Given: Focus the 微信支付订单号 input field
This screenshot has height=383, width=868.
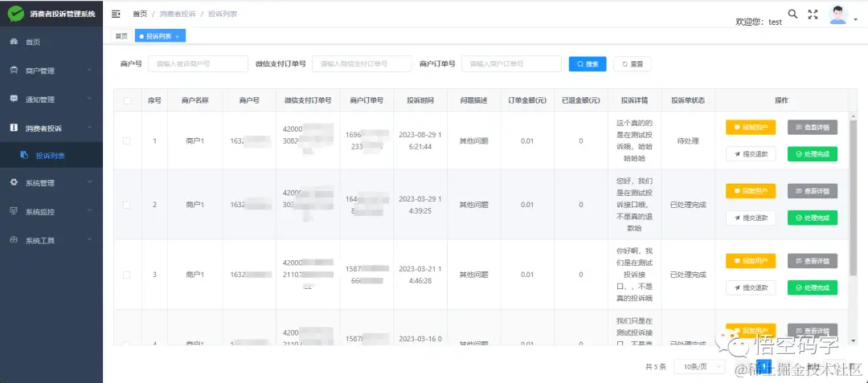Looking at the screenshot, I should (362, 64).
